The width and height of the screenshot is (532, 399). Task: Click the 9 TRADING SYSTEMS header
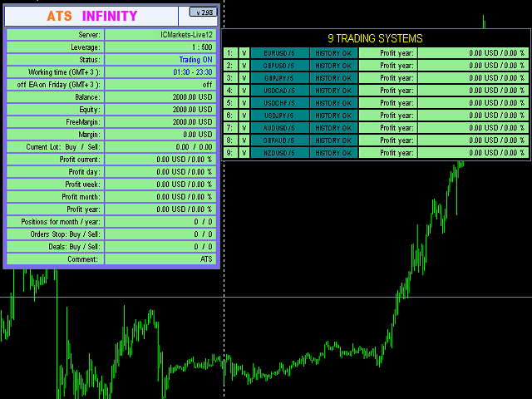[375, 38]
